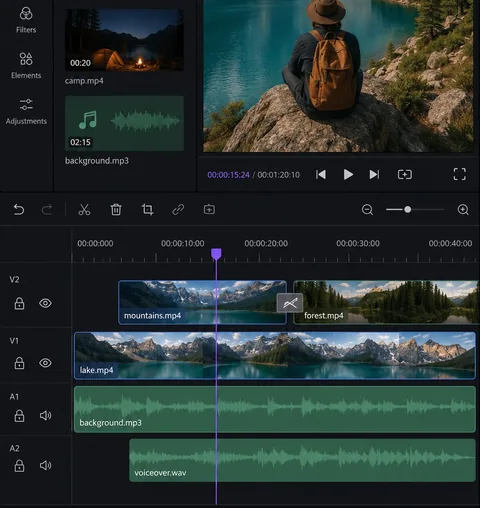
Task: Undo the last action
Action: coord(19,210)
